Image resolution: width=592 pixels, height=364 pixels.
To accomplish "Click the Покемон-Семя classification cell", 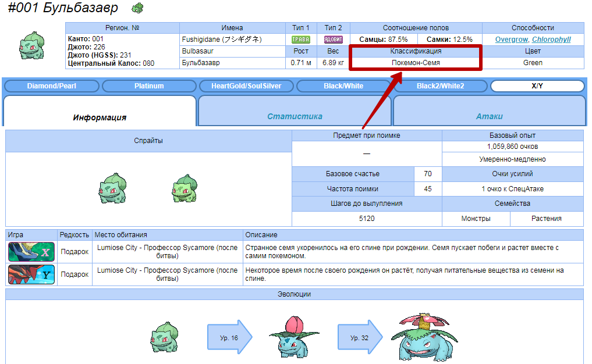I will tap(416, 63).
